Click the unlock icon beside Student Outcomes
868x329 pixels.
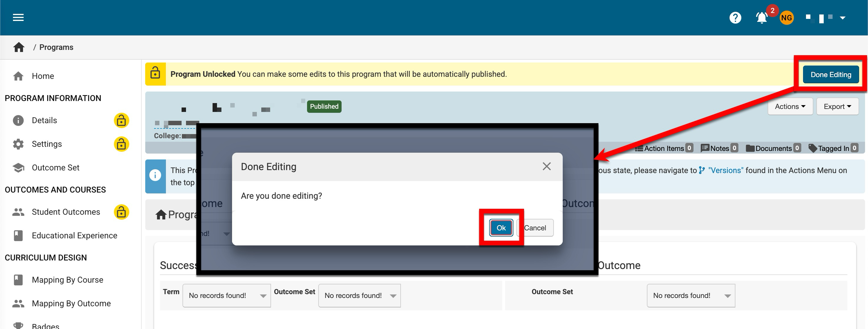coord(121,212)
